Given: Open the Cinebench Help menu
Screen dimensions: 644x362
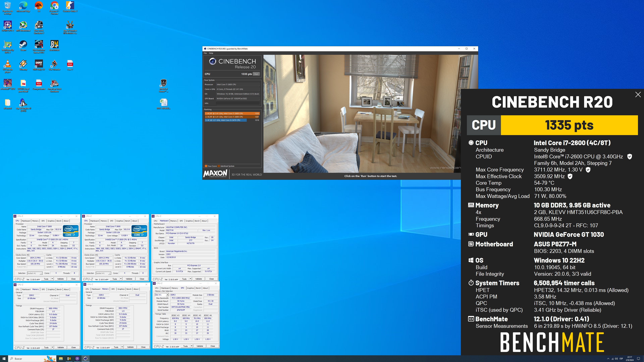Looking at the screenshot, I should (211, 53).
